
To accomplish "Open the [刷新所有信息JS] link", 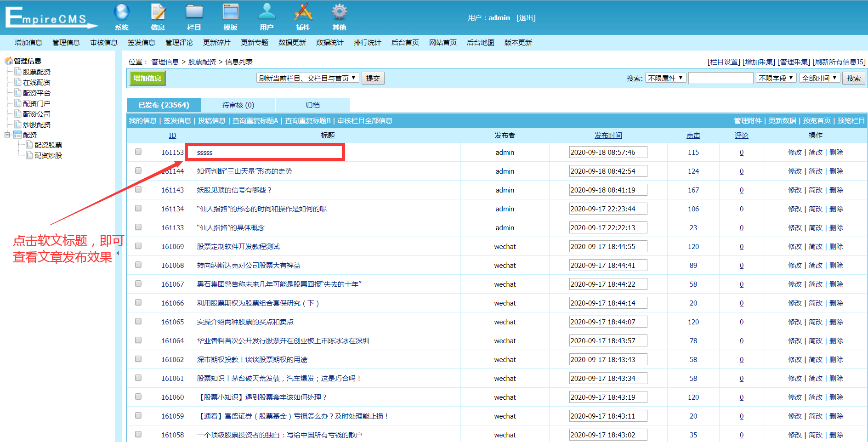I will [x=839, y=62].
